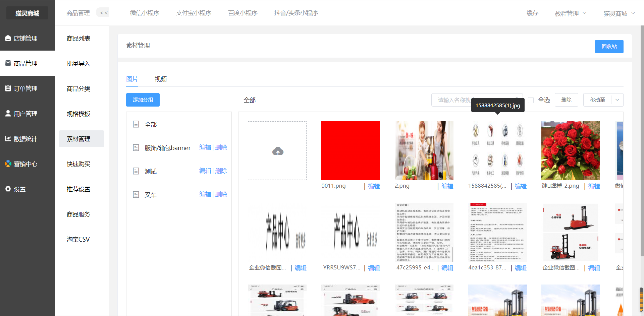Click the document icon beside 测试
The image size is (644, 316).
136,171
